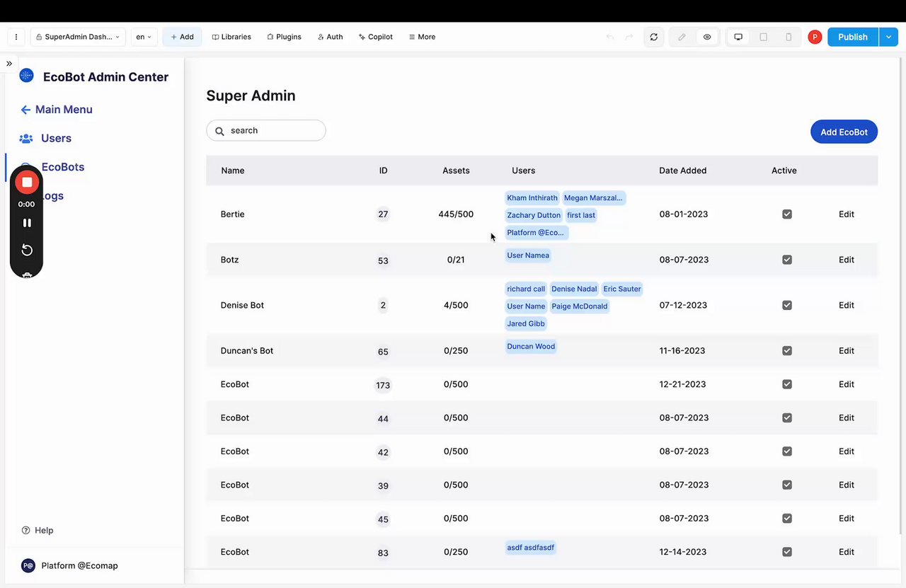The height and width of the screenshot is (588, 906).
Task: Toggle preview mode with the eye icon
Action: [x=707, y=37]
